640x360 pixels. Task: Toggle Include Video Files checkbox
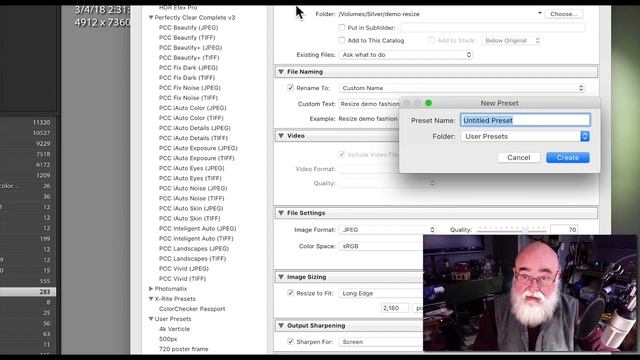point(342,154)
